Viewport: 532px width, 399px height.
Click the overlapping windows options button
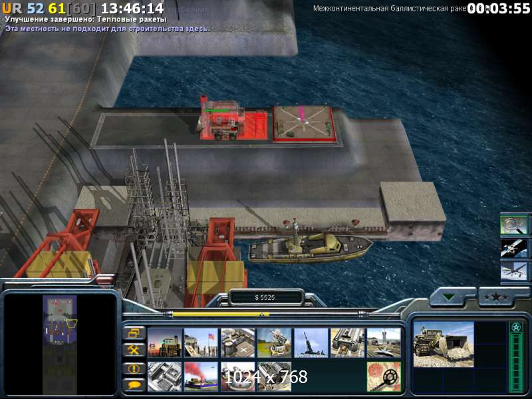pos(134,333)
